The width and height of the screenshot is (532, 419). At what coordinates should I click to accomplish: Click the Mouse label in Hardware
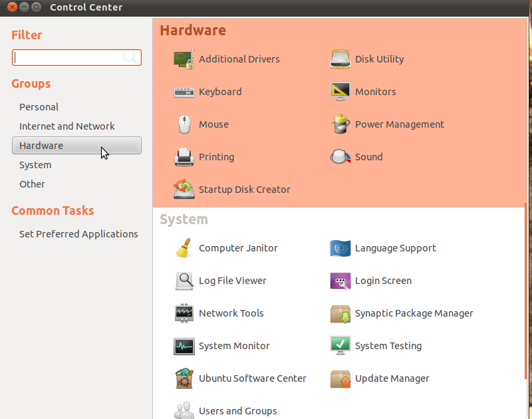click(x=213, y=124)
